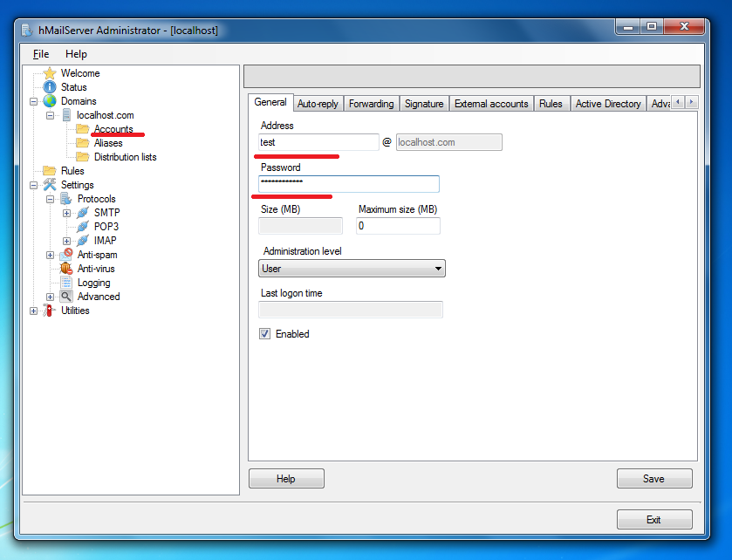
Task: Switch to the Rules tab
Action: pos(551,104)
